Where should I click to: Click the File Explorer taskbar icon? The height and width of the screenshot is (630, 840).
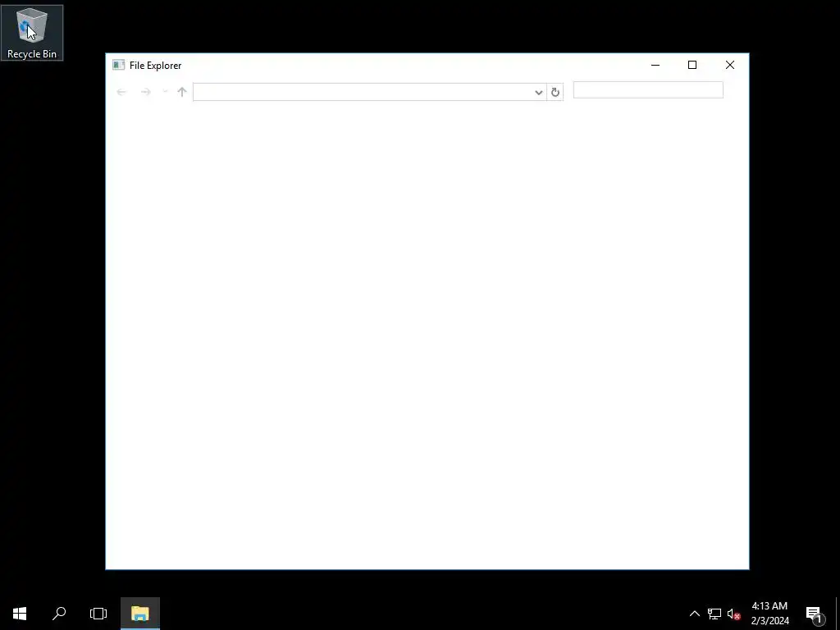coord(140,614)
